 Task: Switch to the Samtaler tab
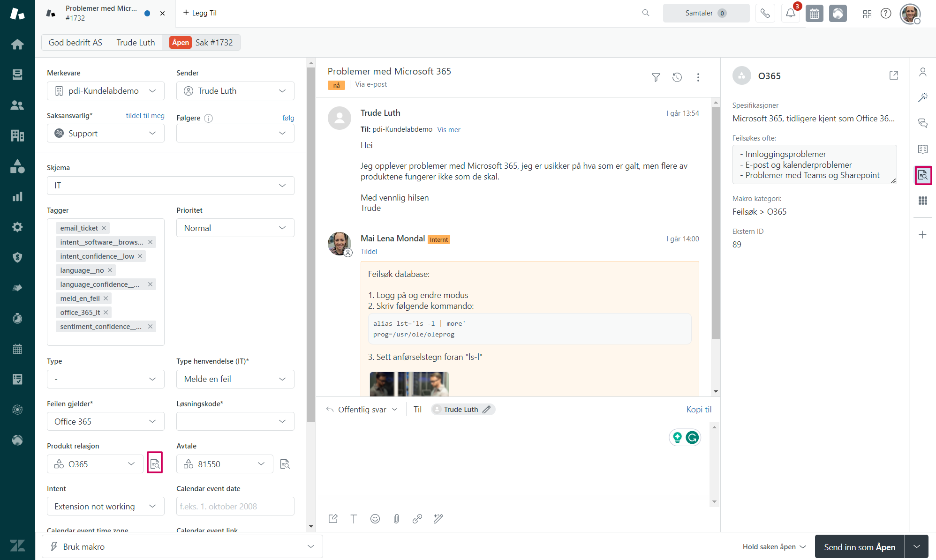click(706, 13)
